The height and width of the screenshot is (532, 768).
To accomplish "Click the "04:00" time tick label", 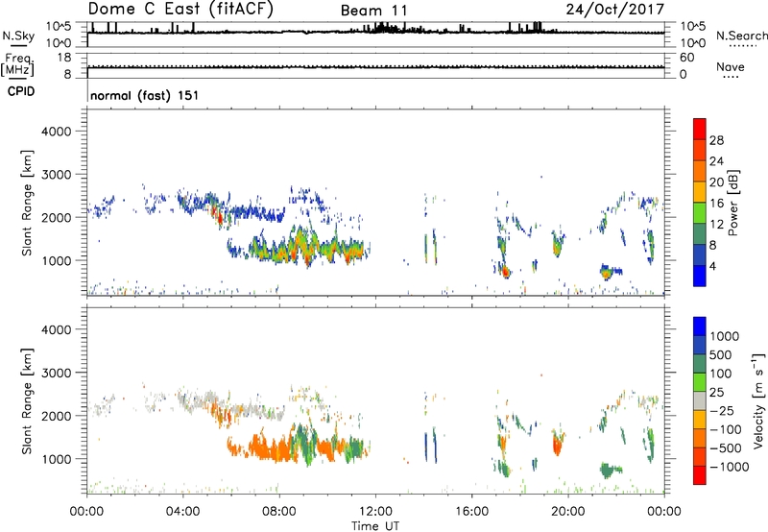I will point(182,512).
